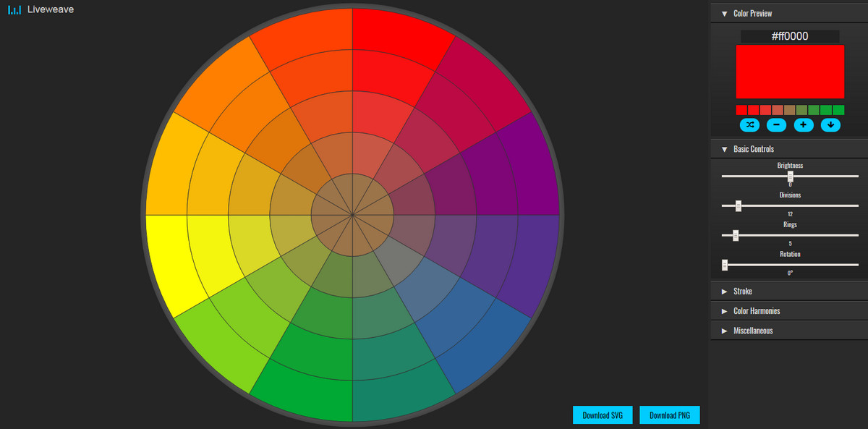Select the rightmost green swatch in palette row

839,110
